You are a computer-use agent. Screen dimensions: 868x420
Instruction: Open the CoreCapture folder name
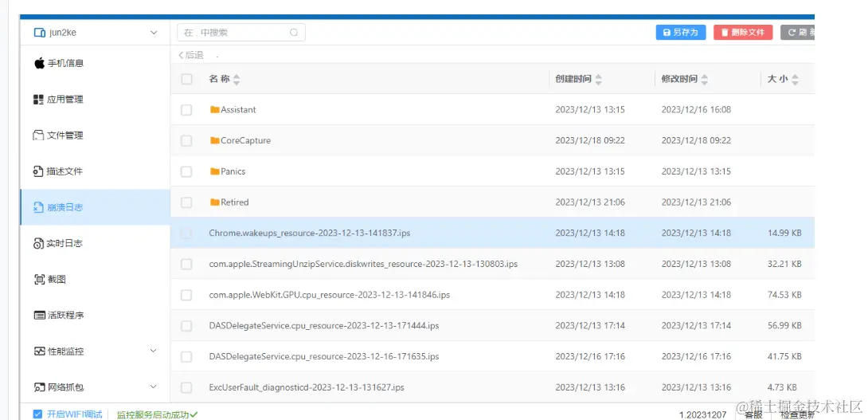coord(246,141)
